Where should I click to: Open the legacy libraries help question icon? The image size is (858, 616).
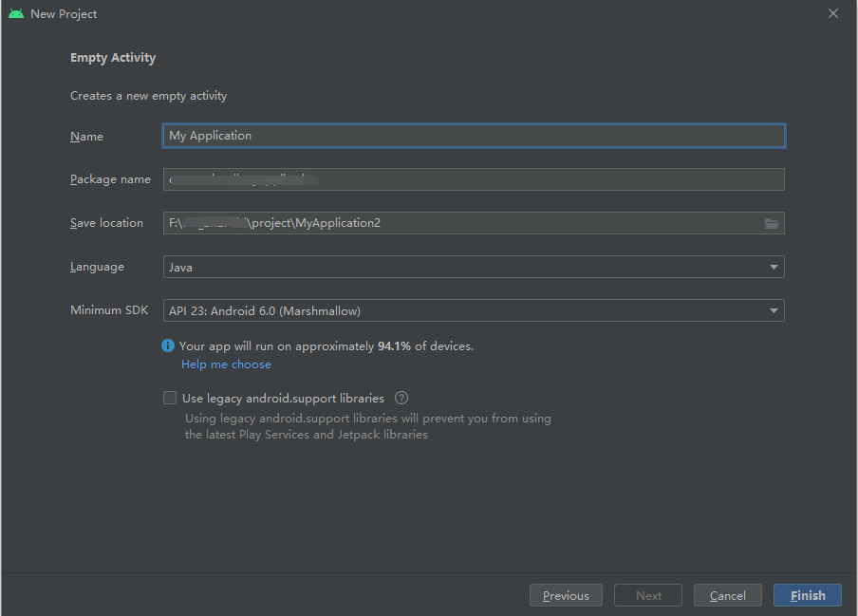[401, 398]
